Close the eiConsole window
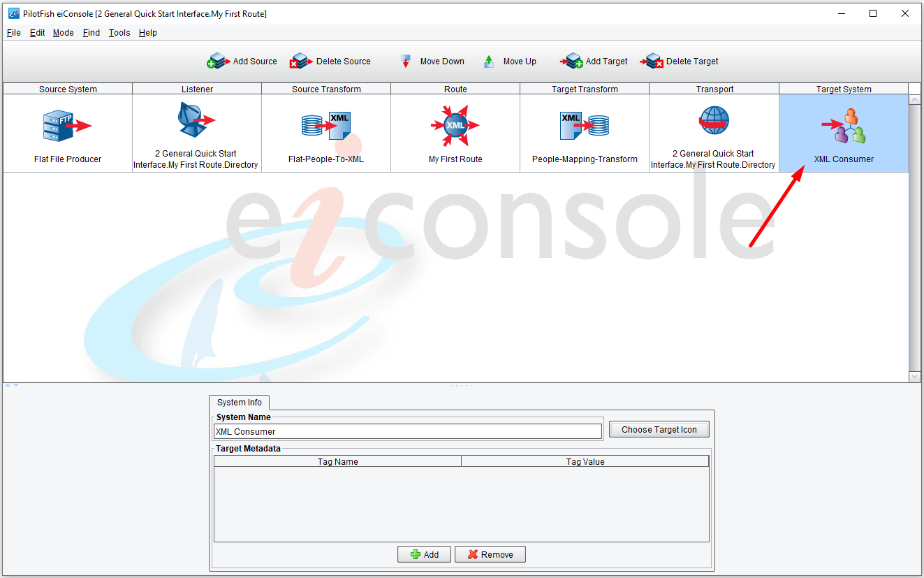Image resolution: width=924 pixels, height=578 pixels. pyautogui.click(x=905, y=13)
